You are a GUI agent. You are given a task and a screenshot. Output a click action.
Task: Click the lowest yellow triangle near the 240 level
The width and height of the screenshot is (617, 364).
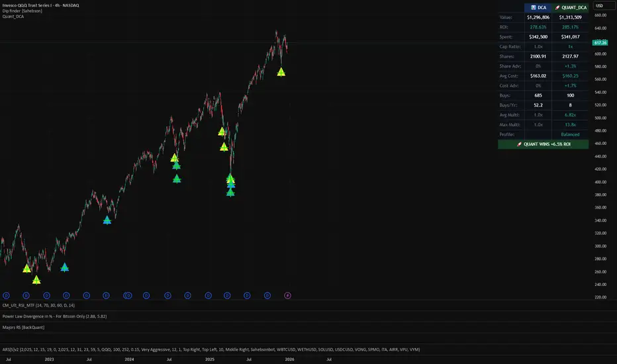point(36,280)
